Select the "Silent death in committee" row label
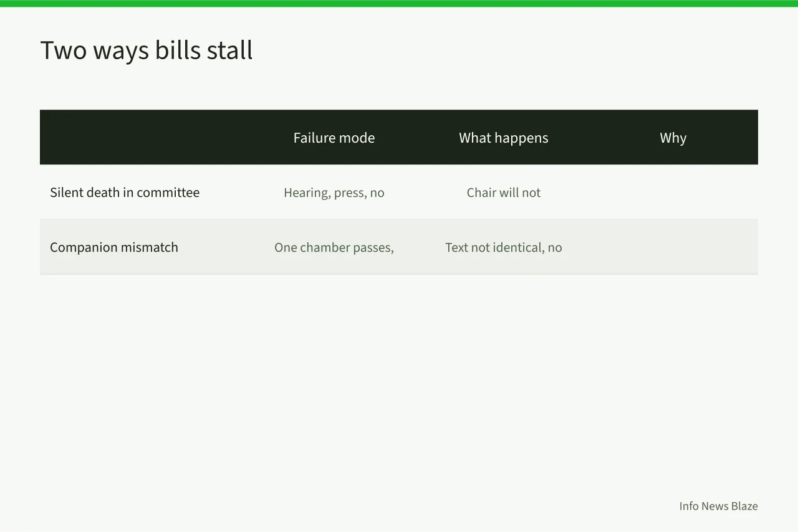Image resolution: width=798 pixels, height=532 pixels. 125,192
